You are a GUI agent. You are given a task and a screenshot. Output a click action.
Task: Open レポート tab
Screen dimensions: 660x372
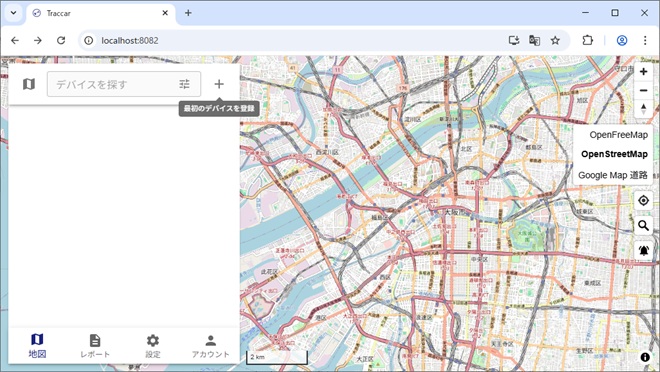click(x=95, y=345)
